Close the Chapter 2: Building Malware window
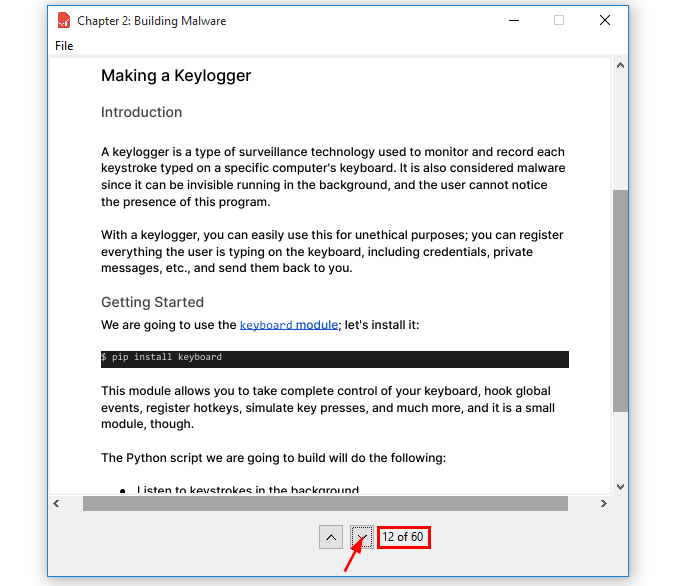This screenshot has height=586, width=680. [605, 20]
